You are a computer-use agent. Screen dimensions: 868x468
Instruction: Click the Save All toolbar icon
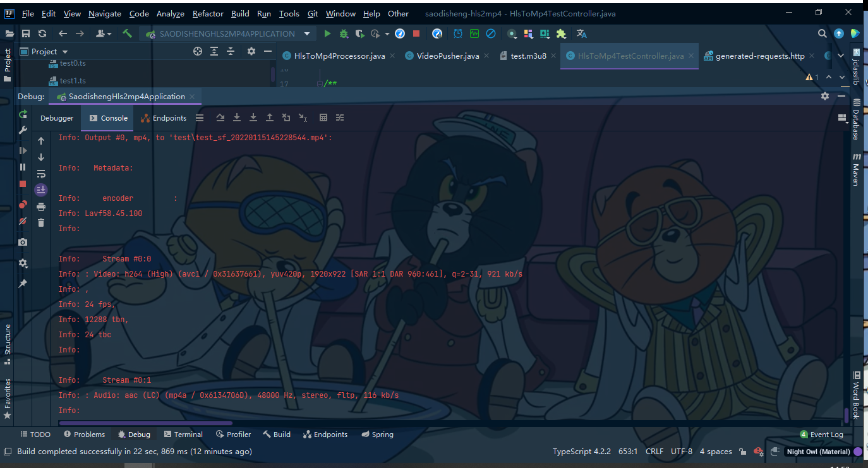click(x=26, y=33)
